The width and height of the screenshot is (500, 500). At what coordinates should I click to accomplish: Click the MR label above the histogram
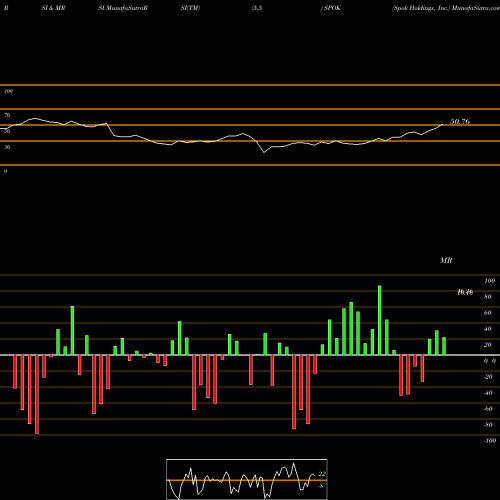tap(446, 260)
